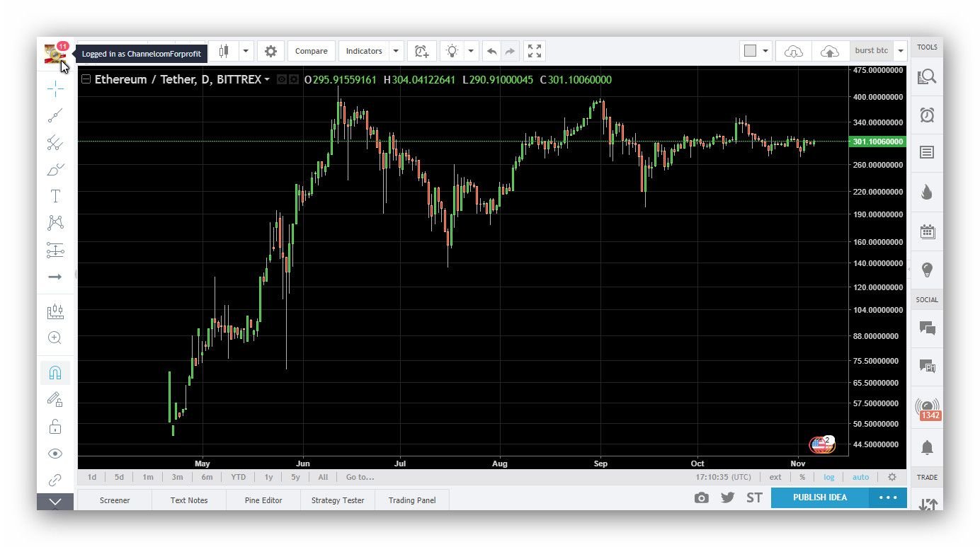
Task: Open the Indicators dropdown arrow
Action: (x=397, y=51)
